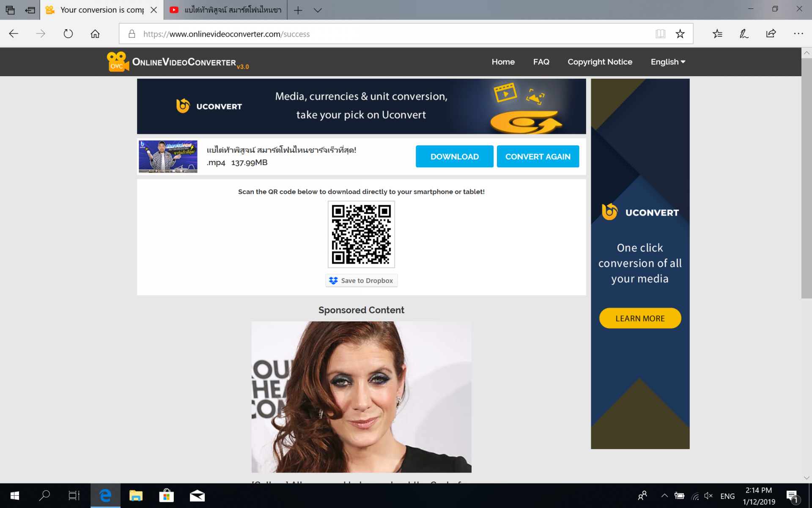Open Add notes pen icon

point(744,34)
